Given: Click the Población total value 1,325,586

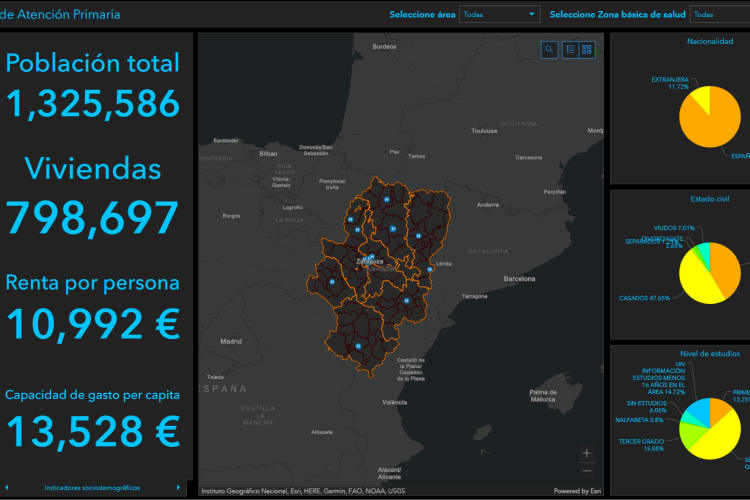Looking at the screenshot, I should click(93, 103).
